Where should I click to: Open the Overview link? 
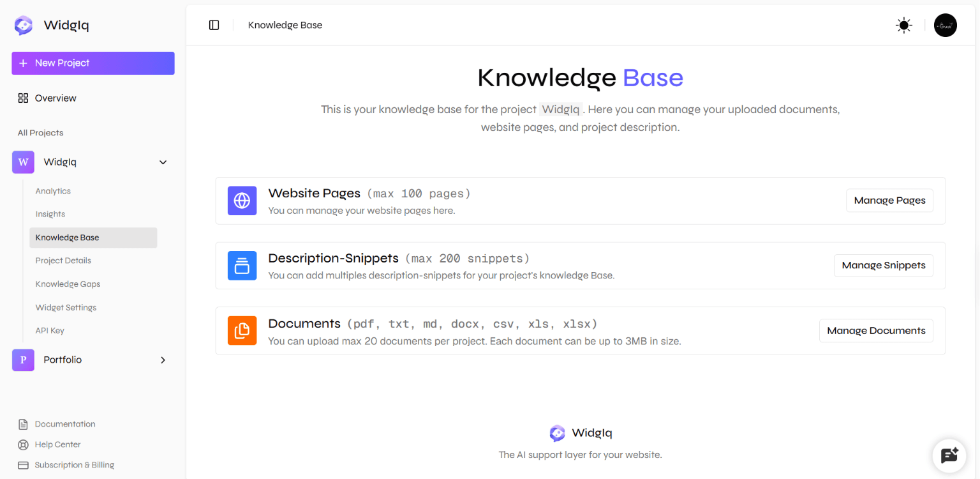(x=56, y=98)
